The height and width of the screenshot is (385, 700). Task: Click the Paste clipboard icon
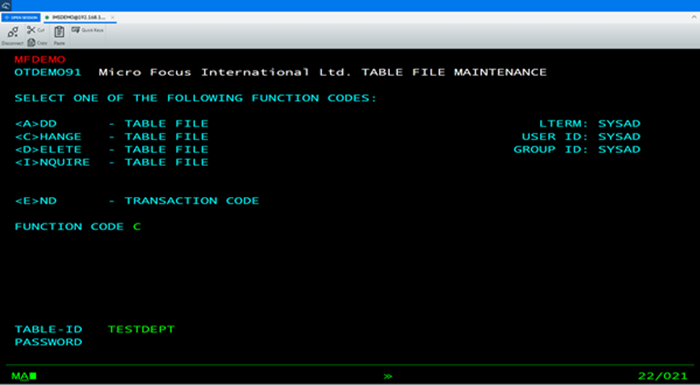59,32
